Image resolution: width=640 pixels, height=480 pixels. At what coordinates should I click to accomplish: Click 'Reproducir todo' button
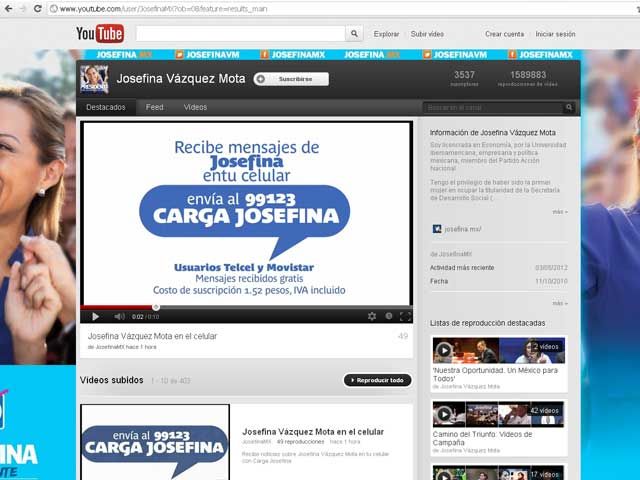pyautogui.click(x=377, y=380)
